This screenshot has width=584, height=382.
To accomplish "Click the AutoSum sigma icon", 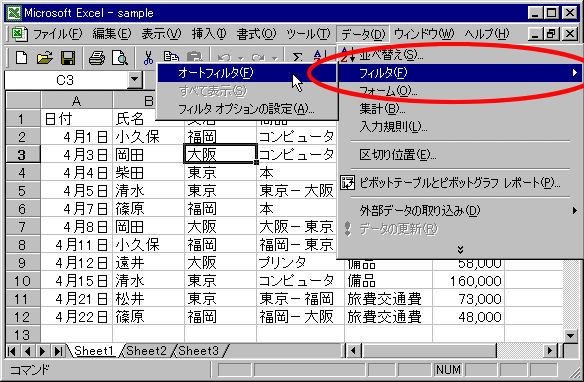I will (297, 57).
